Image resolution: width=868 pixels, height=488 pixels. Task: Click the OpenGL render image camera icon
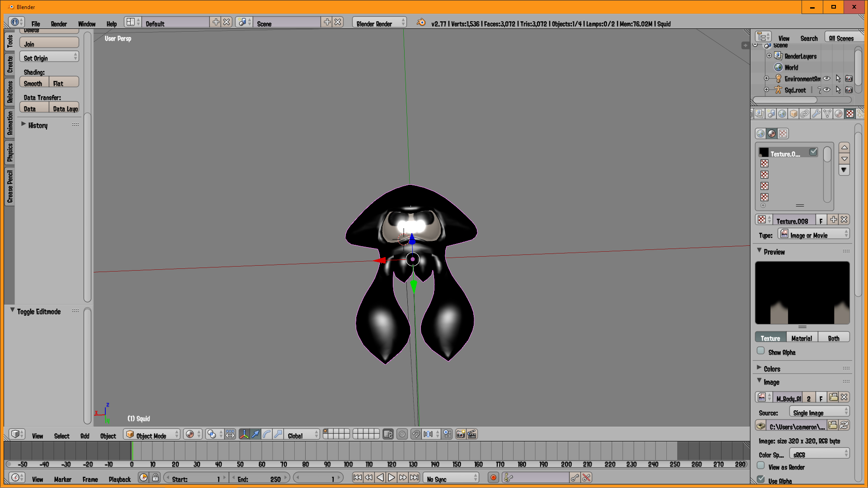pyautogui.click(x=460, y=434)
